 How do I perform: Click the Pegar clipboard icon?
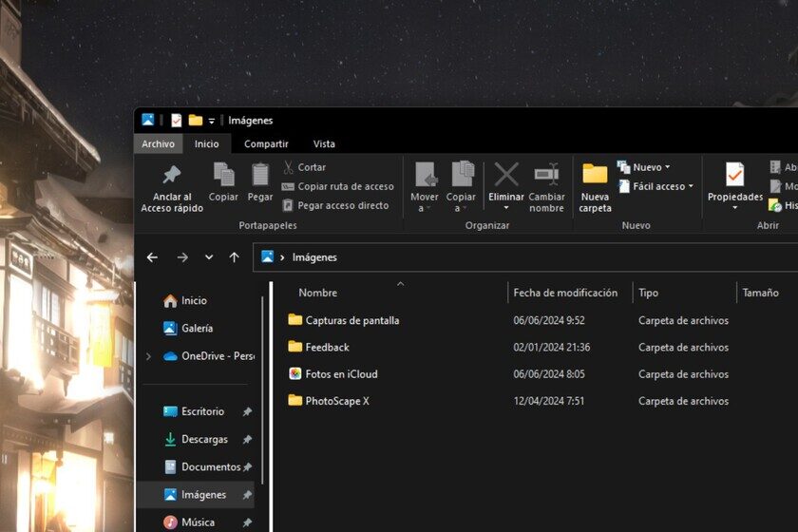click(260, 175)
